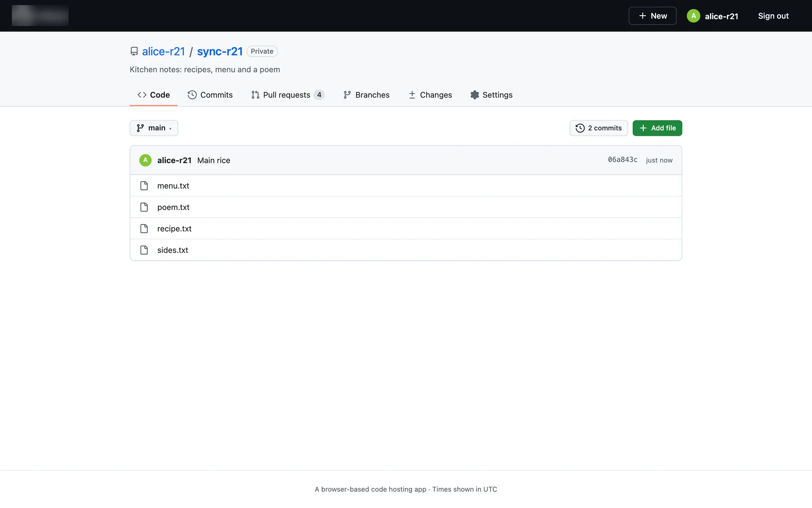This screenshot has height=508, width=812.
Task: Click the settings gear icon in repo tabs
Action: 475,95
